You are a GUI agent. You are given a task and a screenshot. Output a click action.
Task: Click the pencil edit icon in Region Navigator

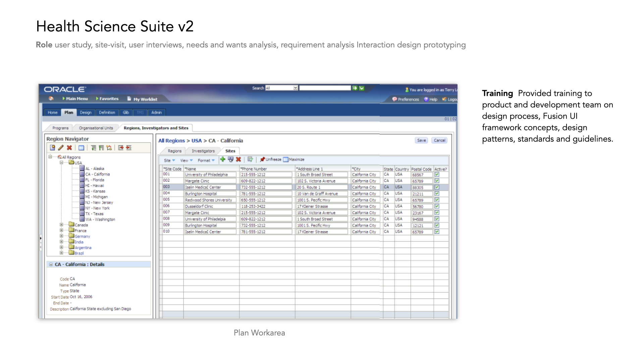point(61,148)
